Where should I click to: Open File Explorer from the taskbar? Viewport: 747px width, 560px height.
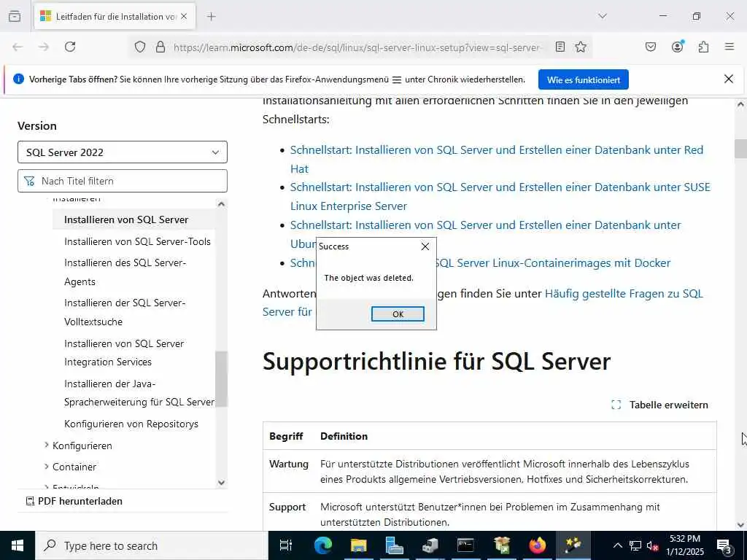pyautogui.click(x=358, y=545)
